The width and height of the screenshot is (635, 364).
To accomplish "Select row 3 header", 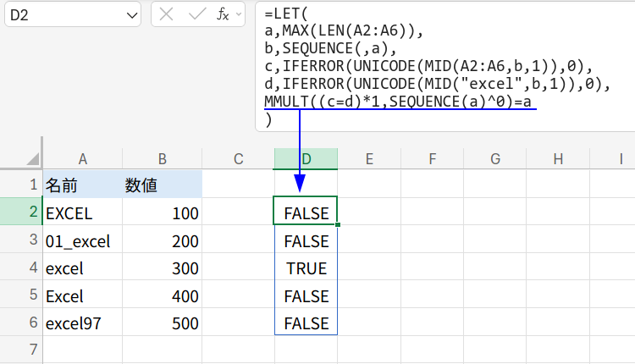I will point(21,239).
